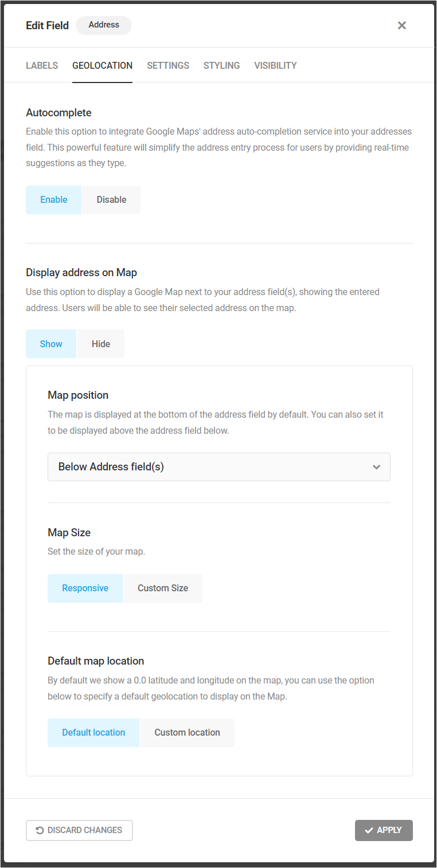Discard all changes to the field
The width and height of the screenshot is (437, 868).
(x=79, y=830)
